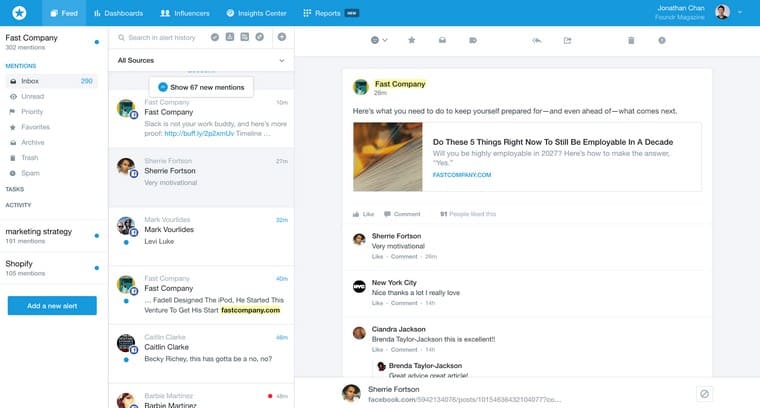Click the reply arrow icon in toolbar

[x=537, y=40]
